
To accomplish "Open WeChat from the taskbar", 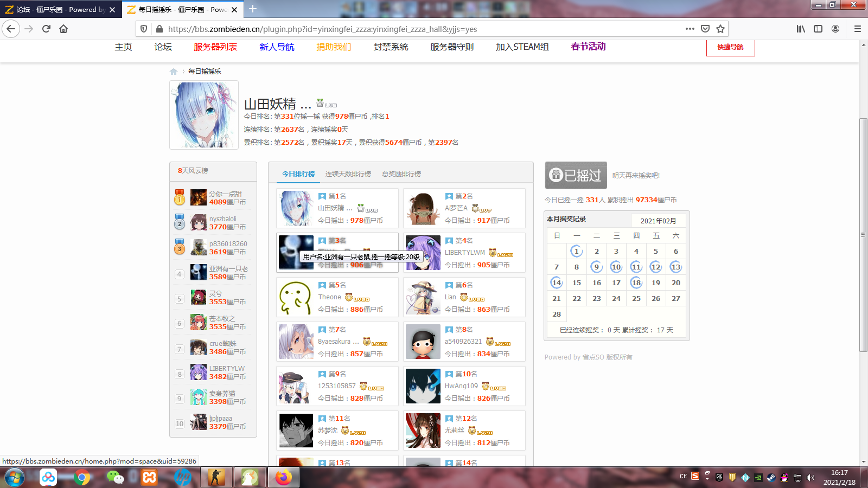I will point(116,477).
